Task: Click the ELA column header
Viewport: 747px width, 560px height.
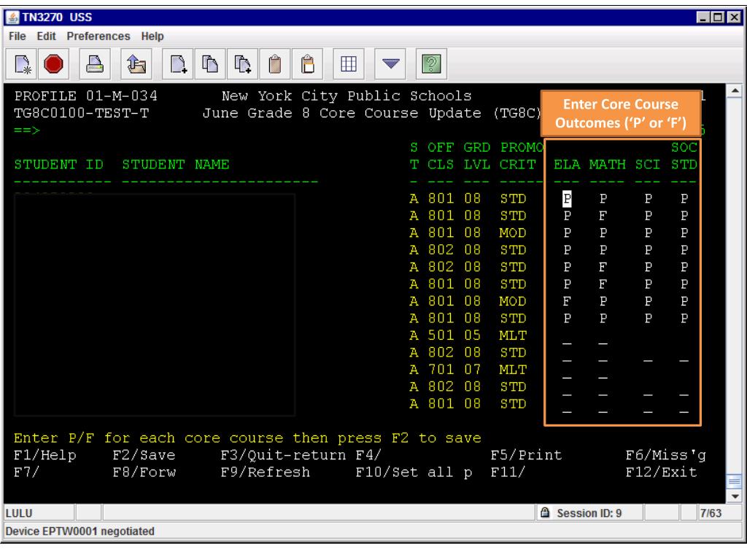Action: 567,165
